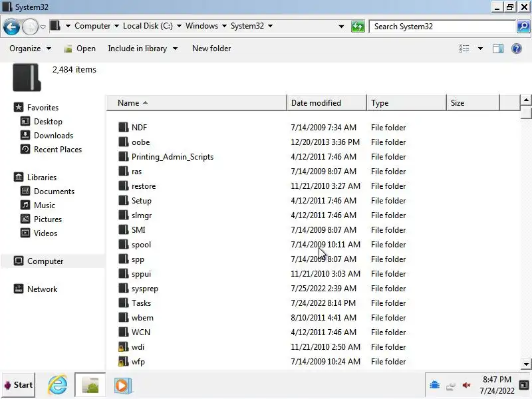Click the Computer breadcrumb segment
The image size is (532, 399).
tap(92, 26)
